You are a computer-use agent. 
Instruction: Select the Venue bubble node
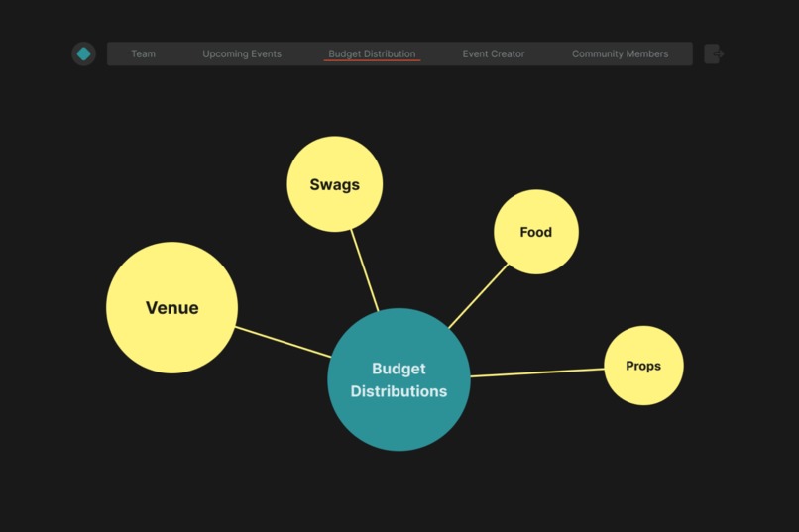171,307
